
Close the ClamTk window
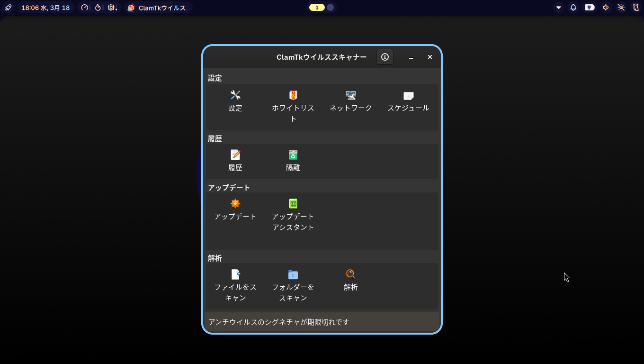pos(430,57)
